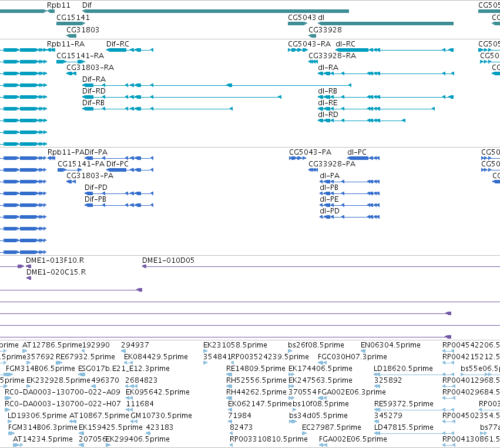
Task: Click the dl-RB transcript label
Action: pyautogui.click(x=327, y=91)
